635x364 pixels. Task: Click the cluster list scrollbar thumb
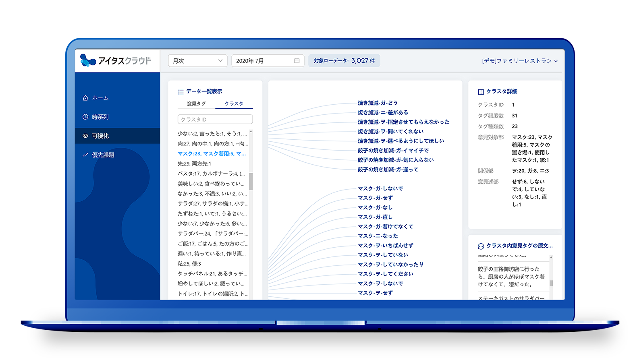coord(251,181)
